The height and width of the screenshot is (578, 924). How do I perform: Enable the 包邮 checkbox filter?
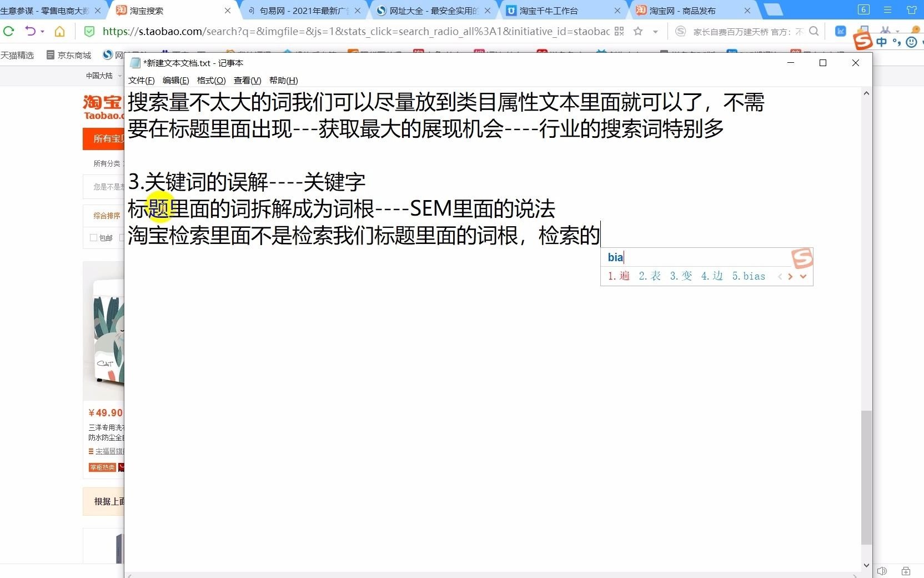[x=93, y=238]
